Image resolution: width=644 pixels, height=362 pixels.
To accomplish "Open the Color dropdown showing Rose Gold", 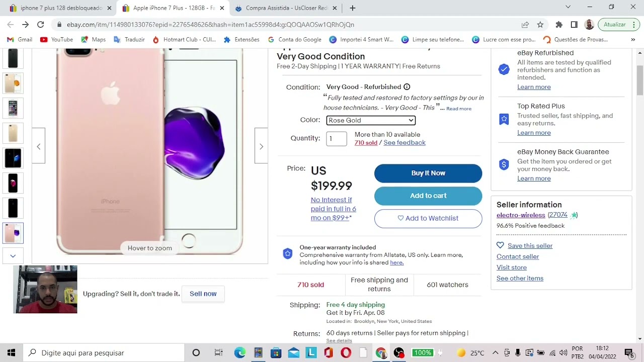I will coord(371,120).
